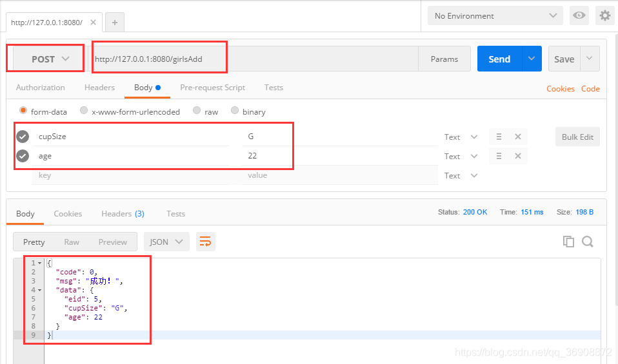
Task: Click the 151 ms time value
Action: click(x=532, y=212)
